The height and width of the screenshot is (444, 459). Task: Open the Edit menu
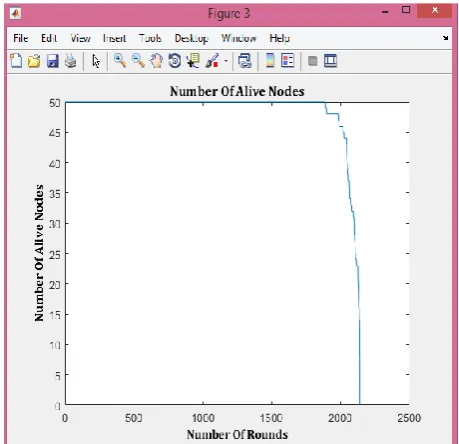[49, 38]
